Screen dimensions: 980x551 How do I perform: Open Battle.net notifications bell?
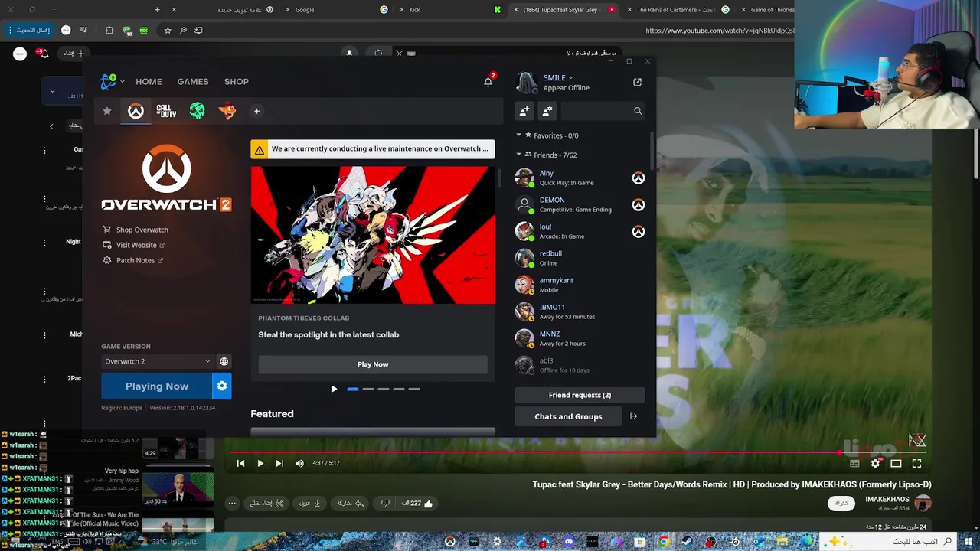pyautogui.click(x=488, y=81)
